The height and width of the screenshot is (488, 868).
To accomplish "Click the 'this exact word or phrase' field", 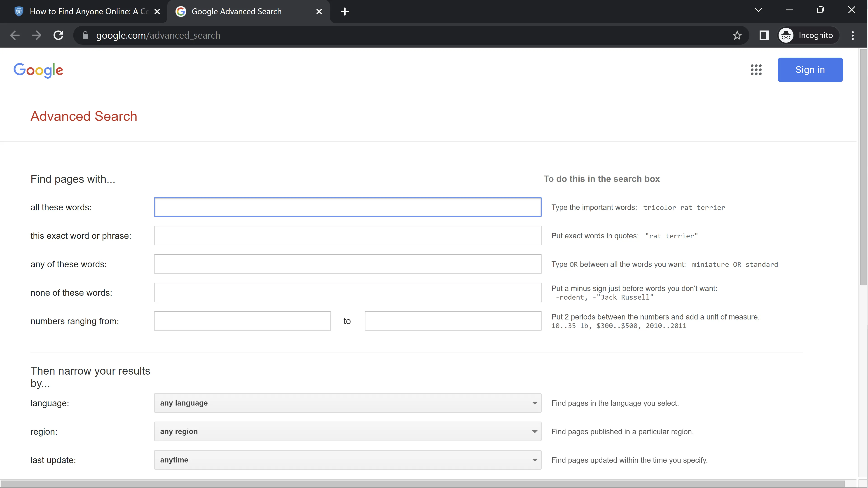I will point(347,236).
